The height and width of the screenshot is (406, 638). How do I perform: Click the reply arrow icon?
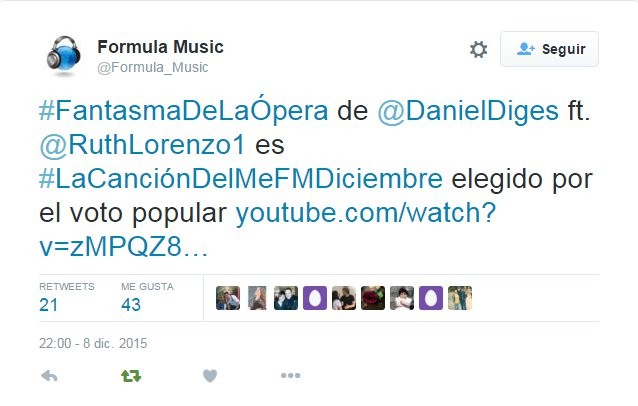pyautogui.click(x=49, y=376)
